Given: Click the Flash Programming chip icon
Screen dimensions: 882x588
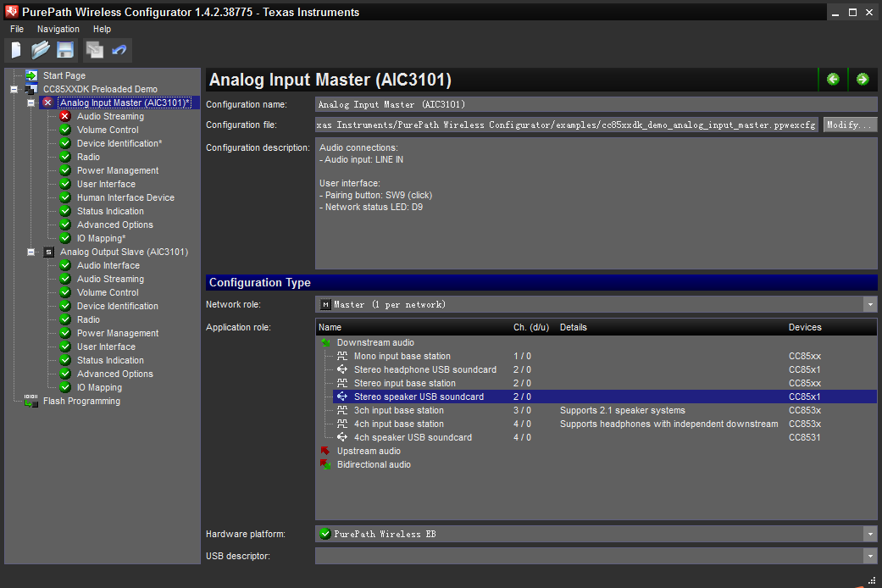Looking at the screenshot, I should coord(31,401).
